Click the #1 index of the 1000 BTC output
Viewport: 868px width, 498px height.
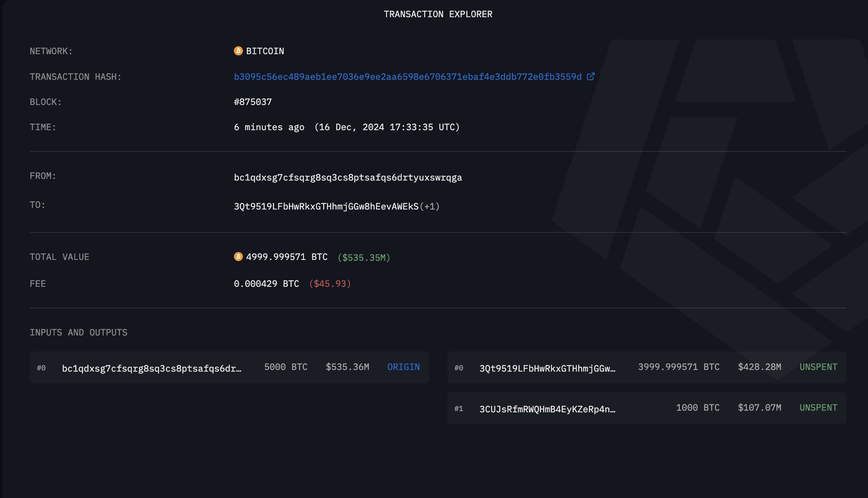(x=459, y=409)
